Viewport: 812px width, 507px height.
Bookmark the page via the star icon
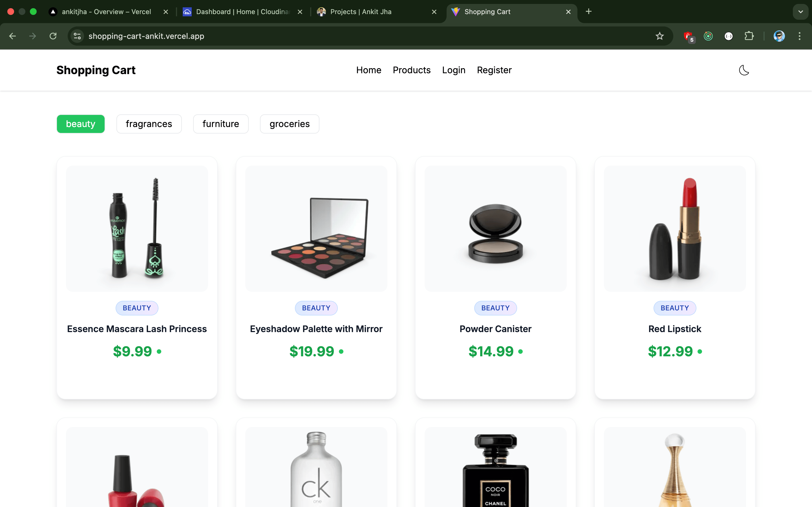point(659,36)
